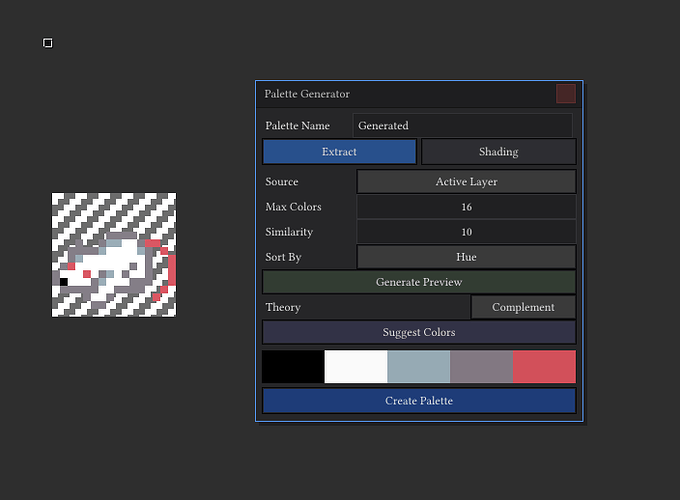680x500 pixels.
Task: Edit the Palette Name field
Action: (463, 126)
